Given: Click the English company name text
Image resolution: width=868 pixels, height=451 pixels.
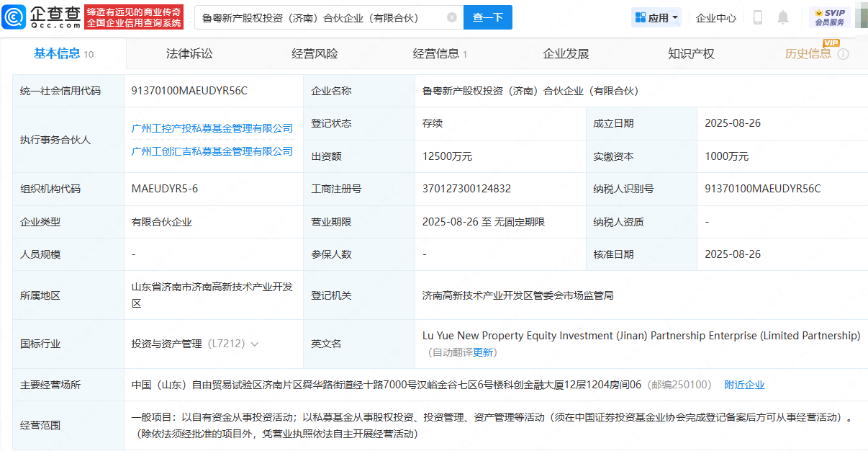Looking at the screenshot, I should tap(641, 336).
